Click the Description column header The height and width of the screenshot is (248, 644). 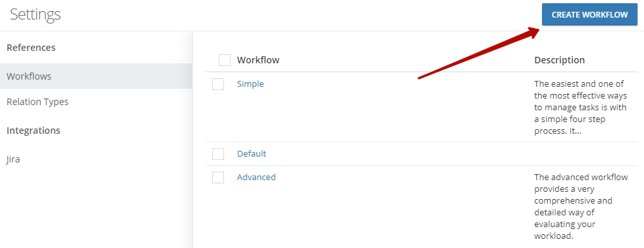(x=559, y=60)
